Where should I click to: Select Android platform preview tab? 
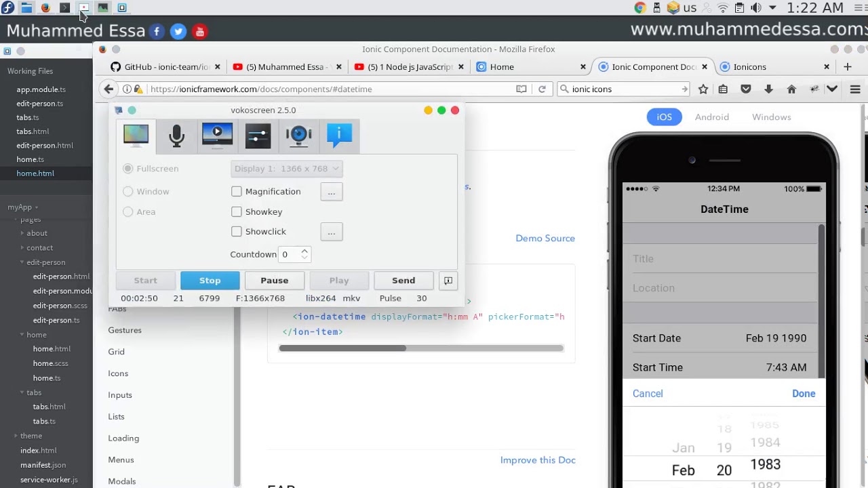[711, 117]
